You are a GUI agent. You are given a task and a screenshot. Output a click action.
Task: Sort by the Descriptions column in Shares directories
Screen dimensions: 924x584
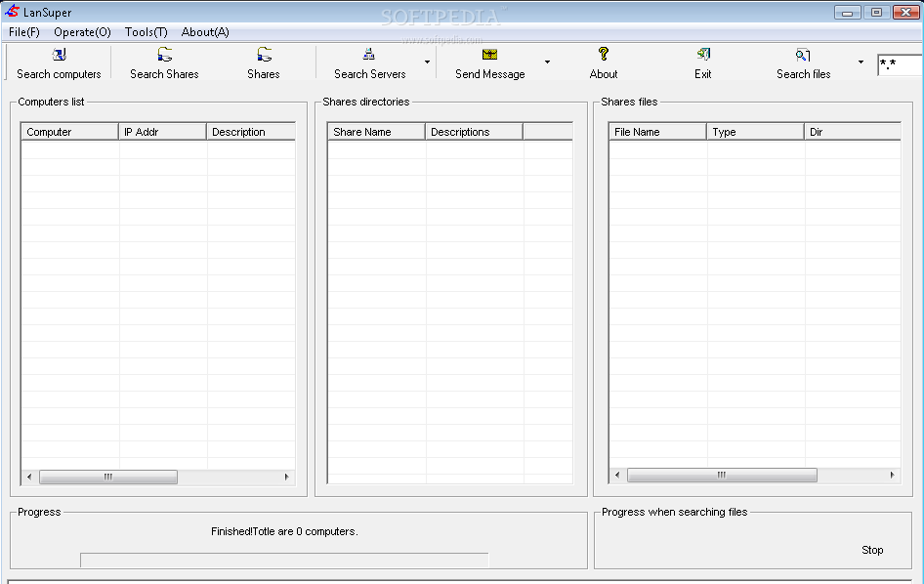pos(474,132)
